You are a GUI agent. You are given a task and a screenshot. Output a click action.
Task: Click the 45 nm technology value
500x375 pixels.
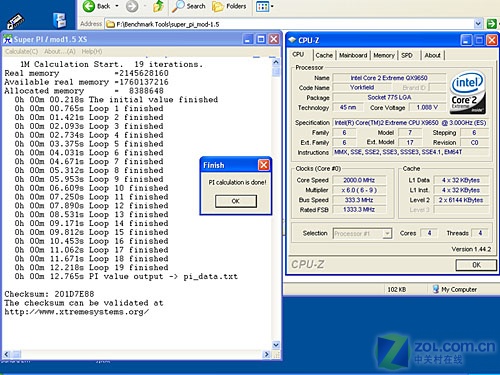pos(348,107)
